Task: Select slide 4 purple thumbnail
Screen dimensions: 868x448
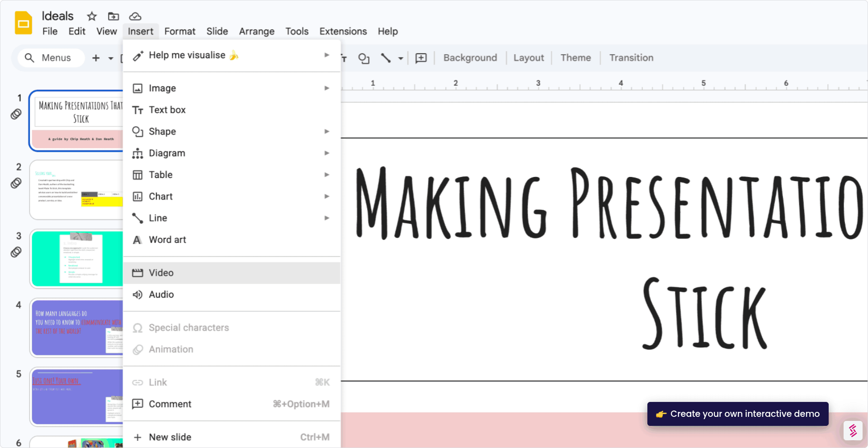Action: (77, 327)
